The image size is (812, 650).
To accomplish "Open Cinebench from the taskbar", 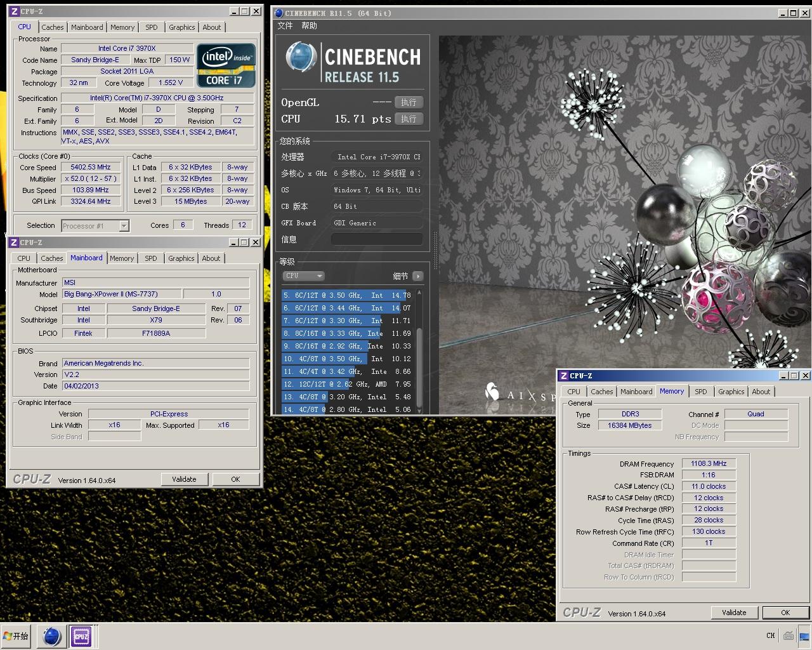I will (x=52, y=636).
